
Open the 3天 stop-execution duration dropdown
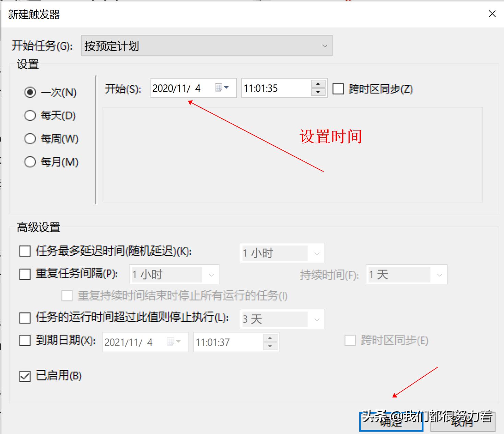(316, 319)
